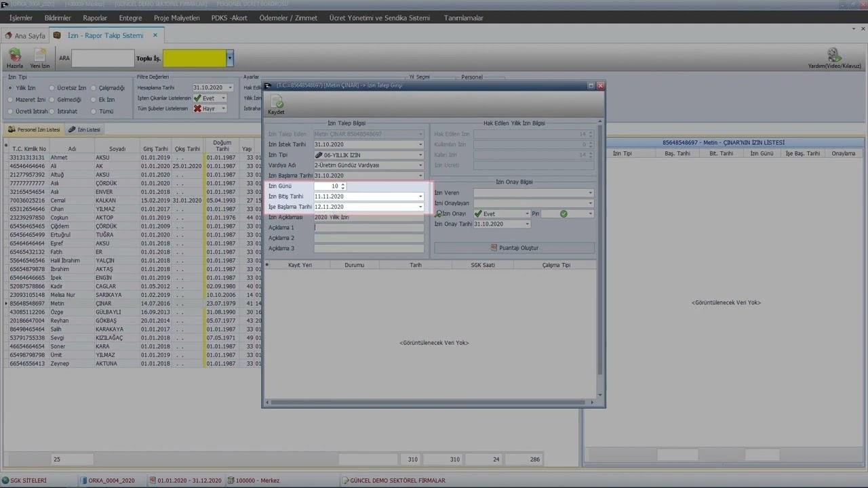Viewport: 868px width, 488px height.
Task: Open the Vardiya Adı dropdown
Action: coord(420,165)
